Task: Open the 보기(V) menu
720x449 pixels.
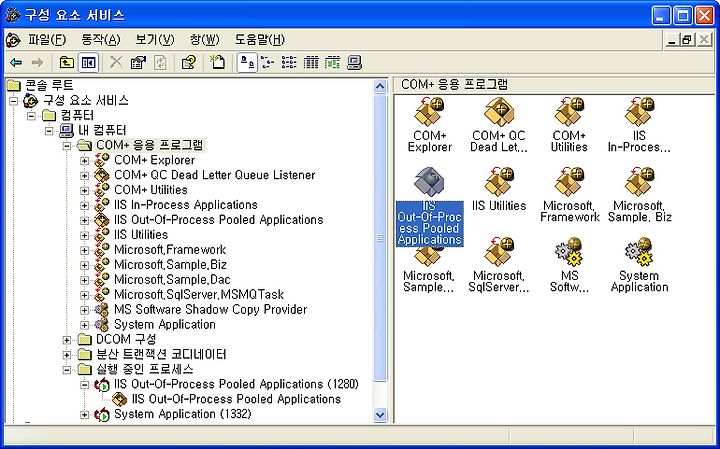Action: coord(155,40)
